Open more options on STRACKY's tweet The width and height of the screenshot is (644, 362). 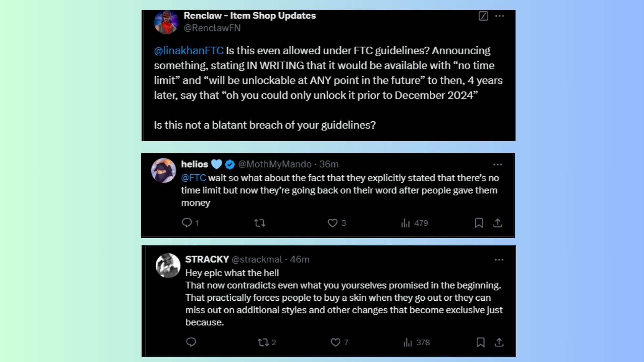point(499,260)
